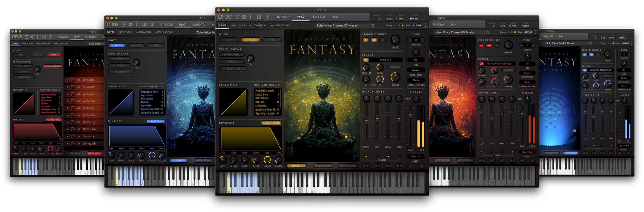The height and width of the screenshot is (212, 644).
Task: Click the gold reverb Volume knob
Action: (x=395, y=77)
